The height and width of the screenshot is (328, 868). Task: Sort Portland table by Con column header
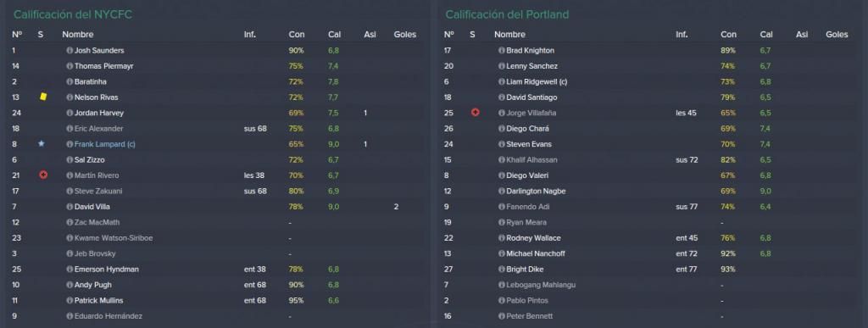click(728, 34)
